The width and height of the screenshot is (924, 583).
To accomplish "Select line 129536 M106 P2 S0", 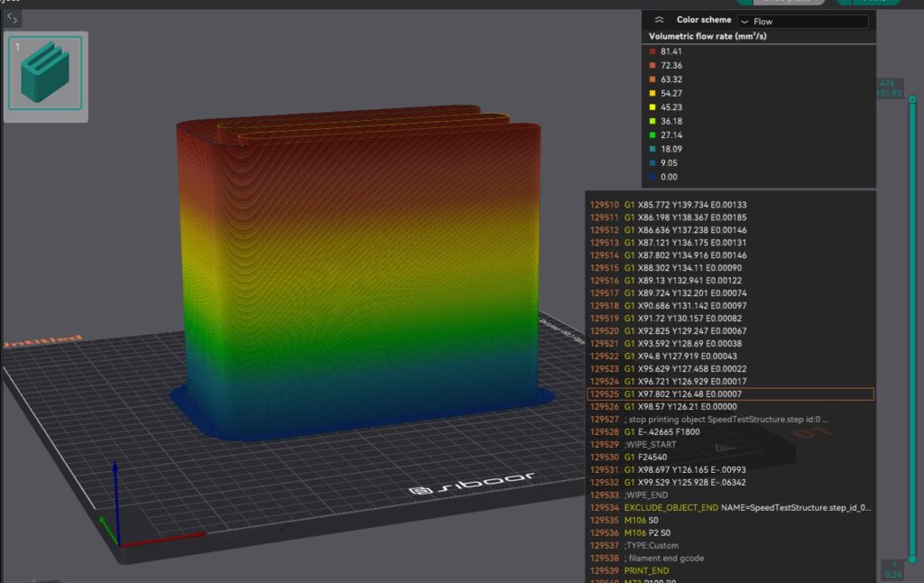I will 731,532.
